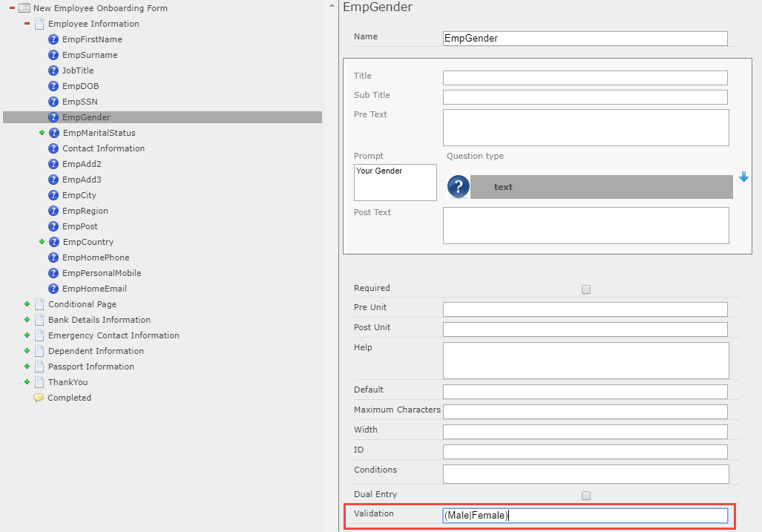762x532 pixels.
Task: Click the form icon for New Employee Onboarding Form
Action: [x=24, y=8]
